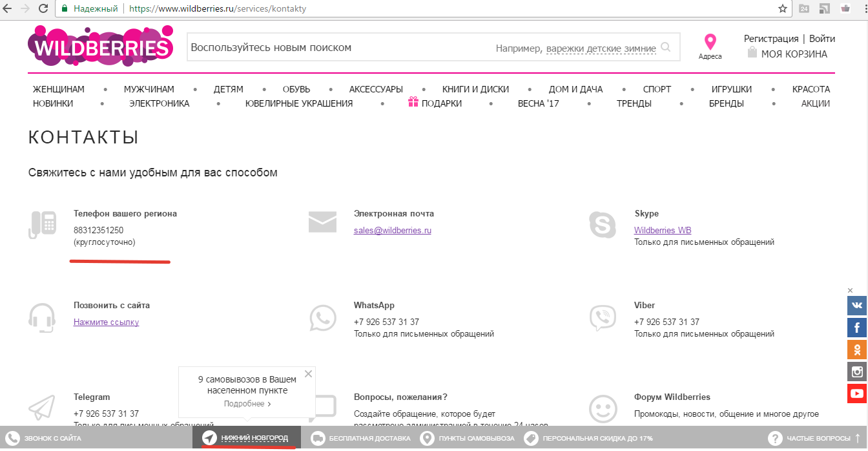Open VK social share button
The image size is (868, 451).
(x=857, y=305)
